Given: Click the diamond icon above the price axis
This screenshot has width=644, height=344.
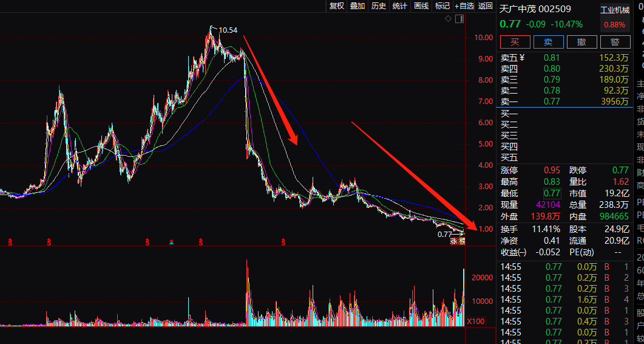Looking at the screenshot, I should (x=448, y=19).
